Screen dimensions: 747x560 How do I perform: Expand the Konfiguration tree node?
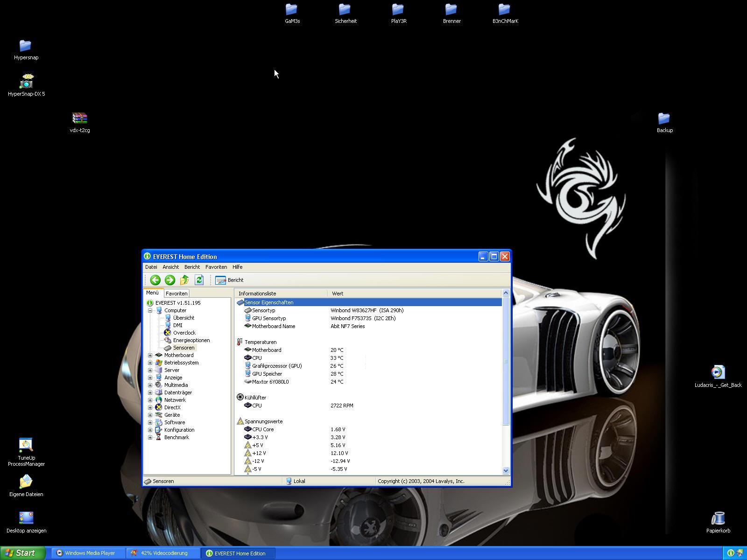[150, 430]
